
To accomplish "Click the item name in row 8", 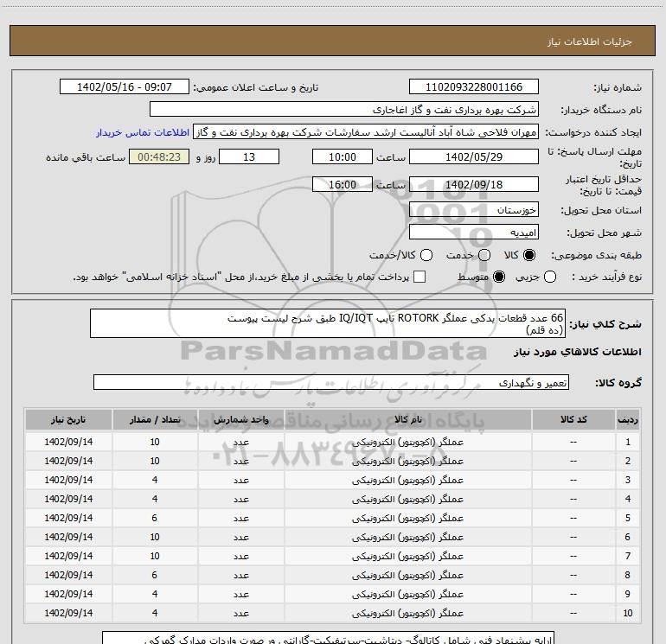I will [407, 575].
